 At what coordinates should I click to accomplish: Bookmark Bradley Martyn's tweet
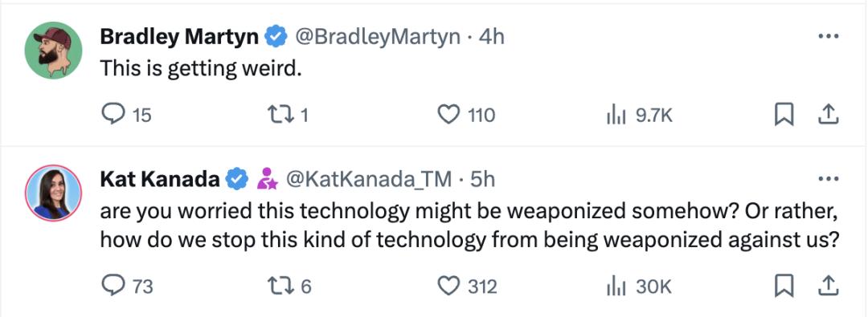(x=784, y=115)
